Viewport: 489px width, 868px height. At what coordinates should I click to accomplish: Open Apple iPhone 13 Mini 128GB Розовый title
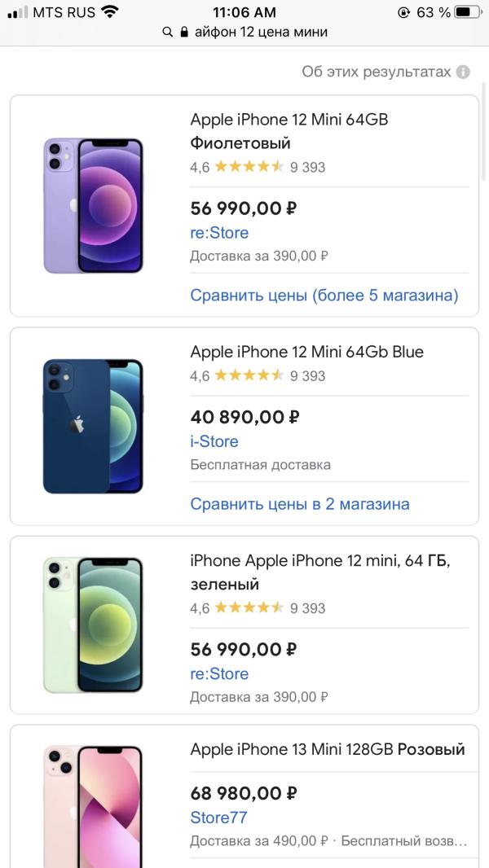tap(328, 750)
